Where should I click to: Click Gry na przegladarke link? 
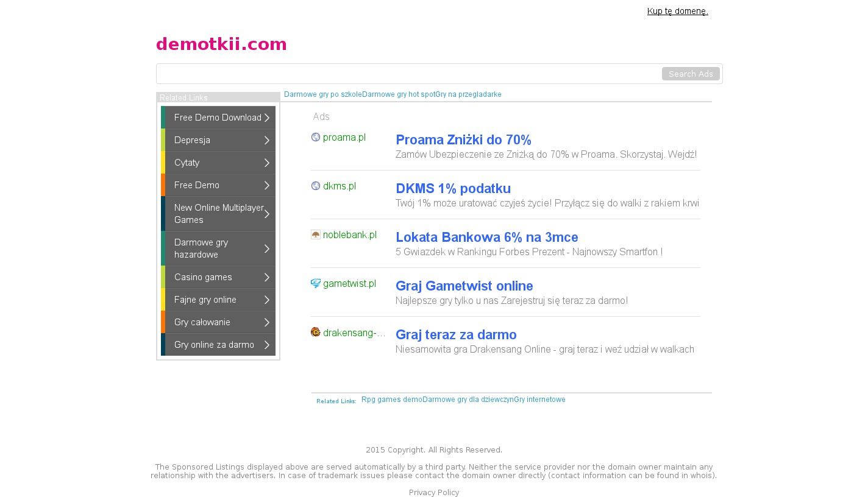(468, 94)
